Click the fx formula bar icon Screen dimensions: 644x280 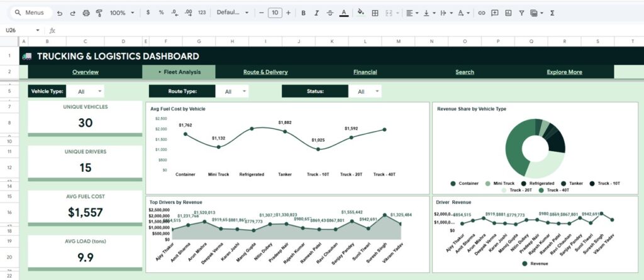(52, 30)
